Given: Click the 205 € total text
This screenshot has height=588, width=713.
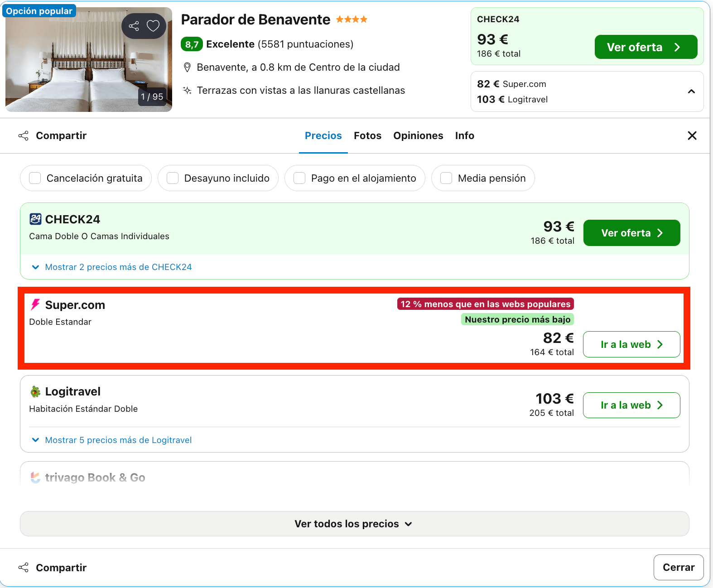Looking at the screenshot, I should [551, 413].
